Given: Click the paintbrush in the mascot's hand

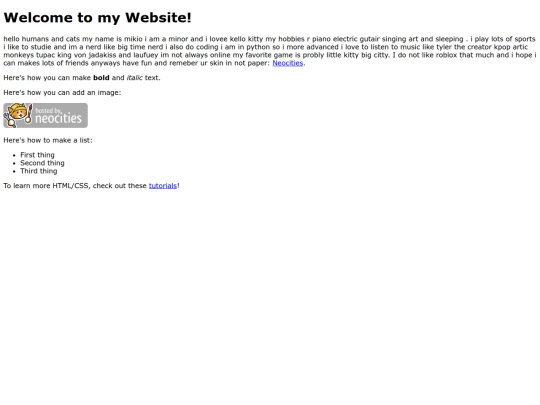Looking at the screenshot, I should 29,113.
